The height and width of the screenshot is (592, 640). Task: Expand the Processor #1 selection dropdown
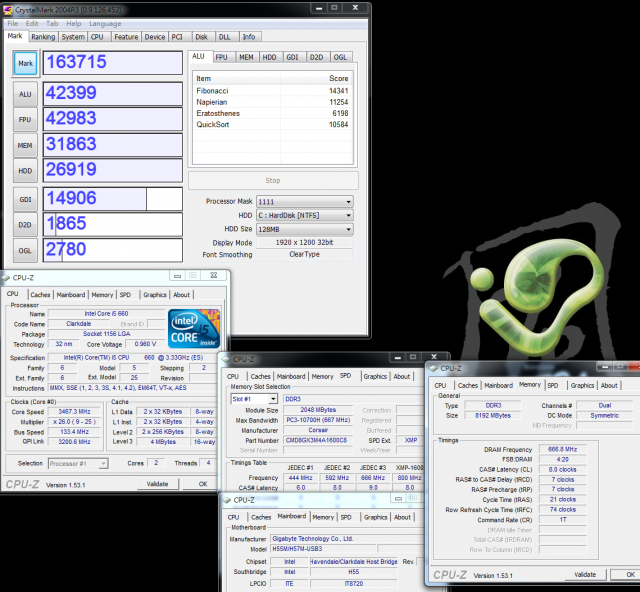(x=103, y=463)
